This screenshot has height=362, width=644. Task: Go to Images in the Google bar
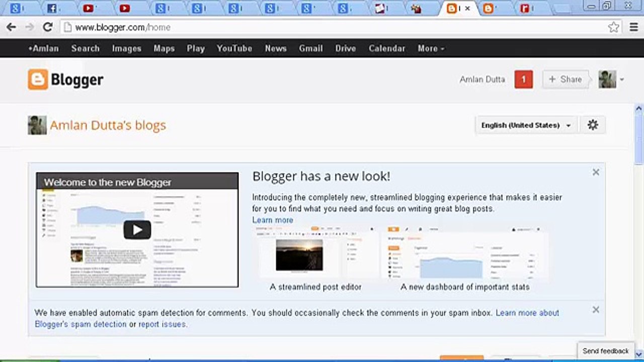[x=127, y=48]
